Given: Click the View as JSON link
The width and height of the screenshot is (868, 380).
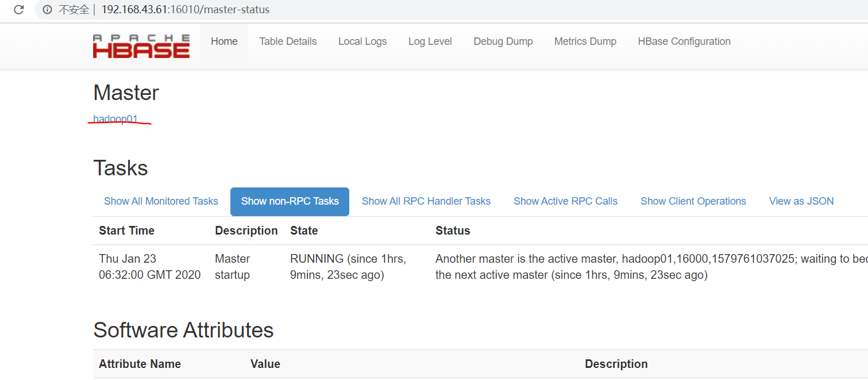Looking at the screenshot, I should click(801, 201).
